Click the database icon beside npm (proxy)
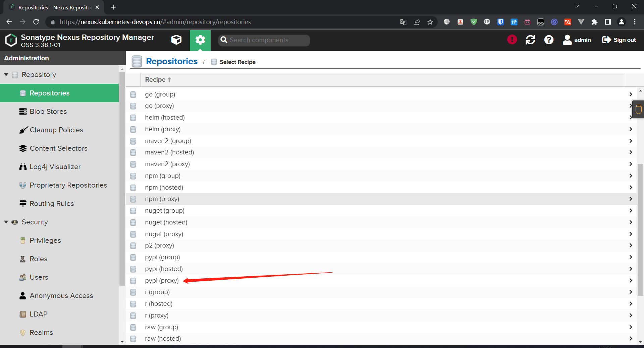Viewport: 644px width, 348px height. 133,199
